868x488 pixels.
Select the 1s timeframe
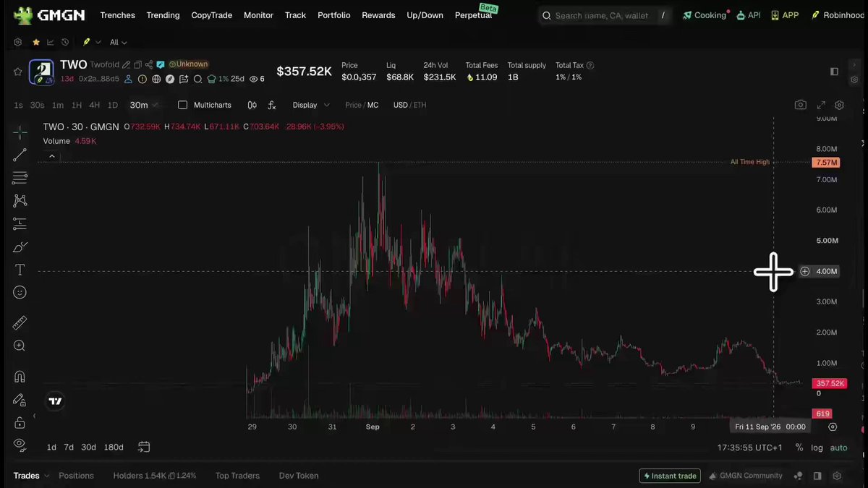18,105
